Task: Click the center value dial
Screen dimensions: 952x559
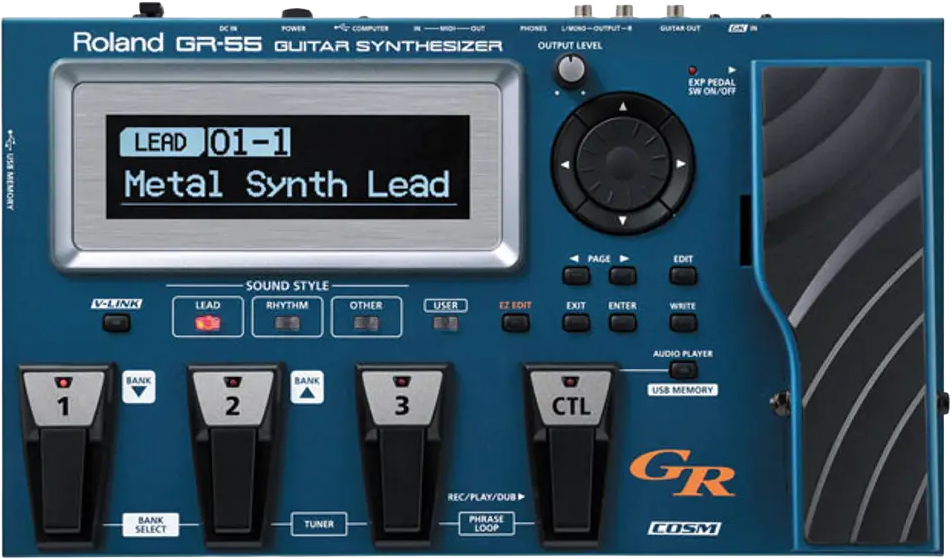Action: (622, 163)
